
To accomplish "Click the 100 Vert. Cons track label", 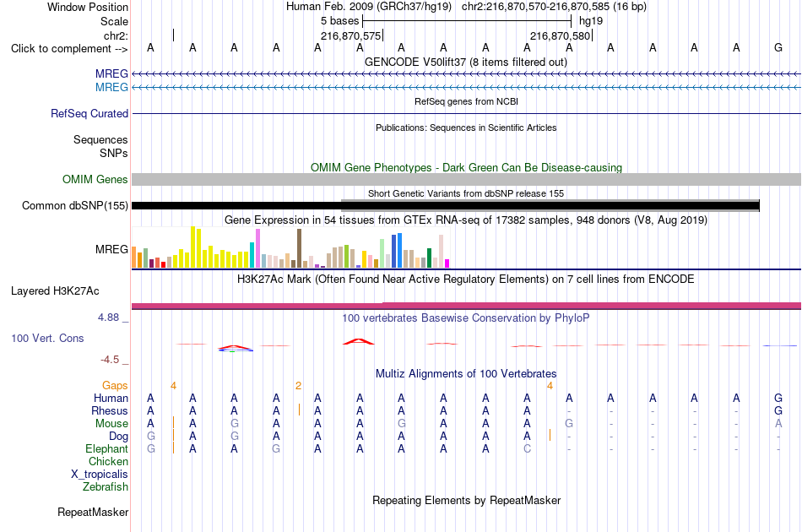I will click(x=47, y=338).
